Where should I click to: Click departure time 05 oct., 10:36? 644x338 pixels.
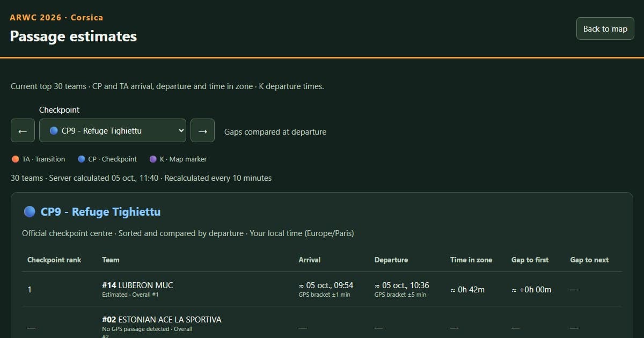tap(402, 285)
